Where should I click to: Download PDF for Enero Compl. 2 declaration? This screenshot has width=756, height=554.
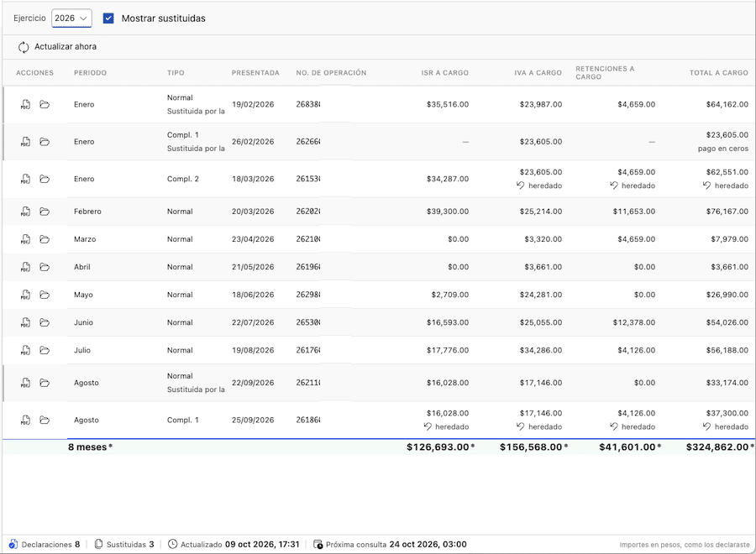pos(25,179)
